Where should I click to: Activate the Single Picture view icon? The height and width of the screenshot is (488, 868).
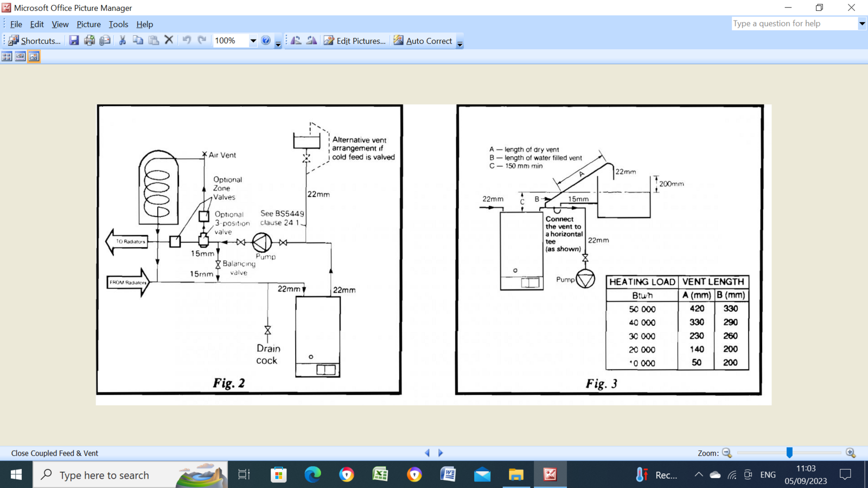tap(34, 56)
